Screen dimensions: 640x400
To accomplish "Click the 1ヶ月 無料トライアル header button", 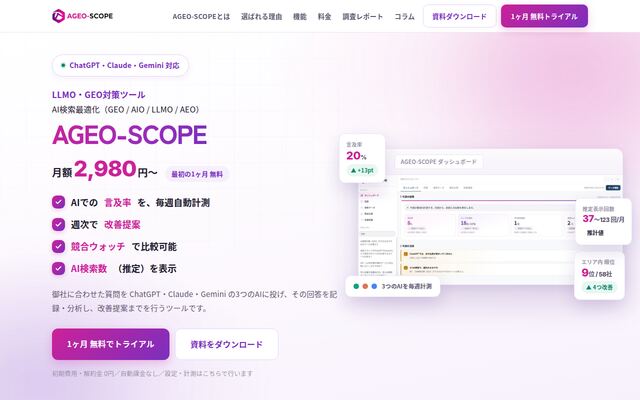I will coord(544,16).
